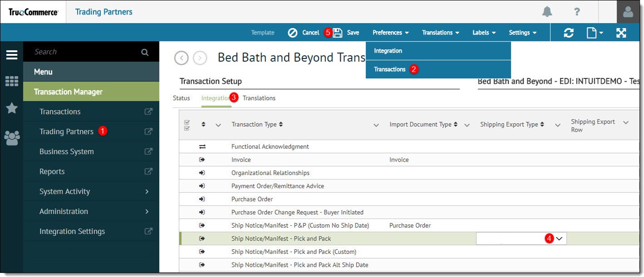644x277 pixels.
Task: Select 'Ship Notice/Manifest - Pick and Pack (Custom)' row
Action: pos(409,252)
